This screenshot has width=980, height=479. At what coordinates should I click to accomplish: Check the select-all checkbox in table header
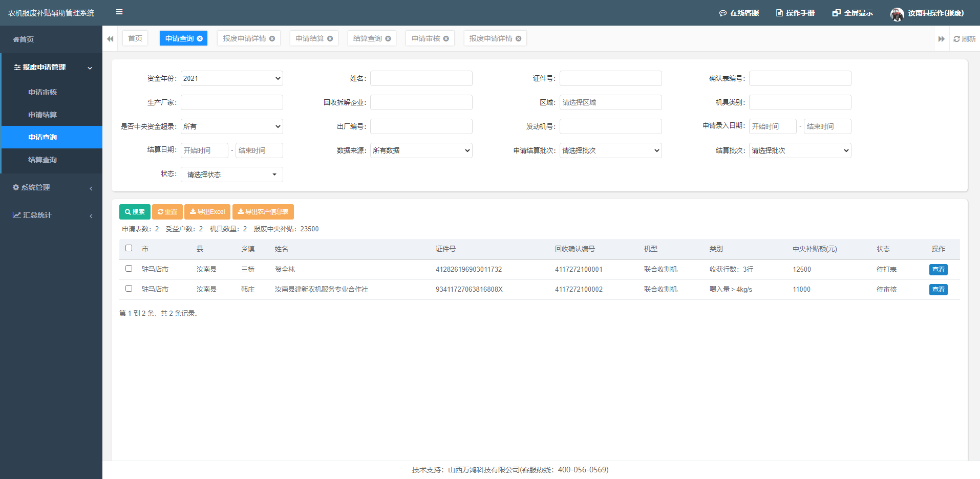click(129, 248)
